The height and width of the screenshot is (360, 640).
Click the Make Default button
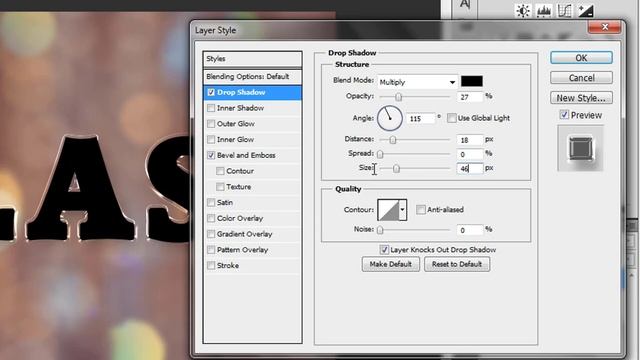390,264
